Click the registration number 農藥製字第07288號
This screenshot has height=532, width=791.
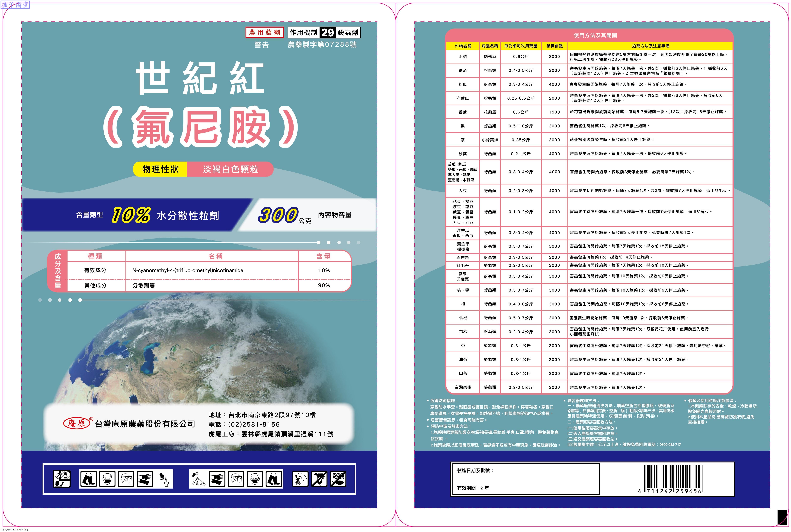pyautogui.click(x=322, y=45)
